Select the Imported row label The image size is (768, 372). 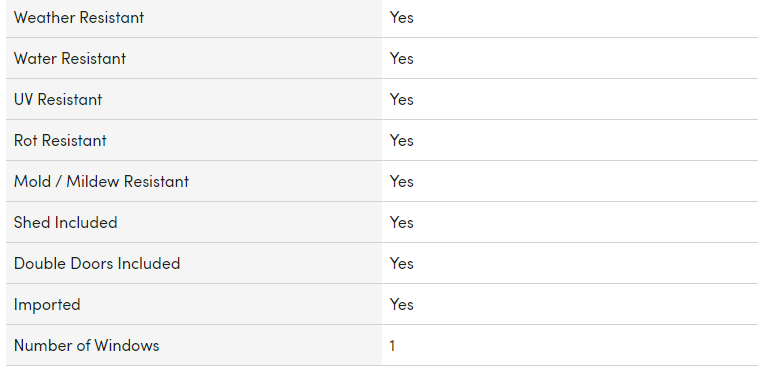click(x=47, y=305)
